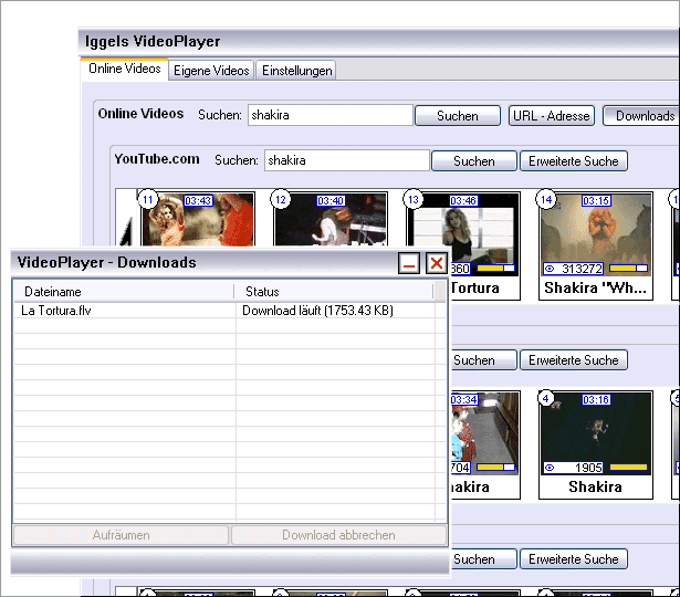This screenshot has height=597, width=680.
Task: Open the Downloads button in main window
Action: (643, 116)
